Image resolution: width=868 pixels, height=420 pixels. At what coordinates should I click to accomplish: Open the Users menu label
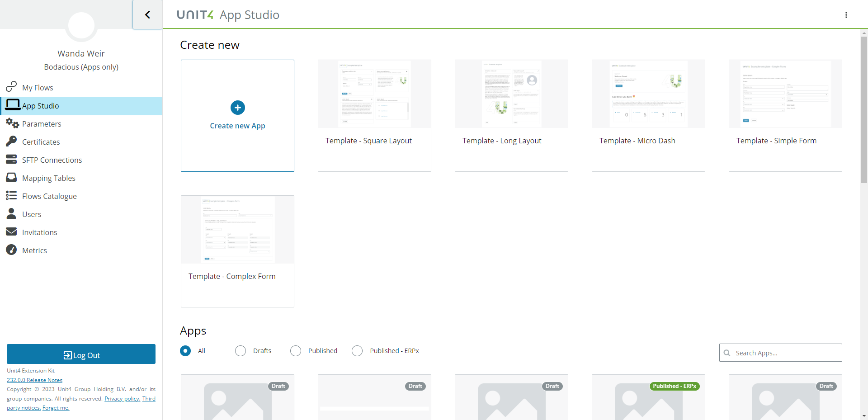[x=32, y=214]
